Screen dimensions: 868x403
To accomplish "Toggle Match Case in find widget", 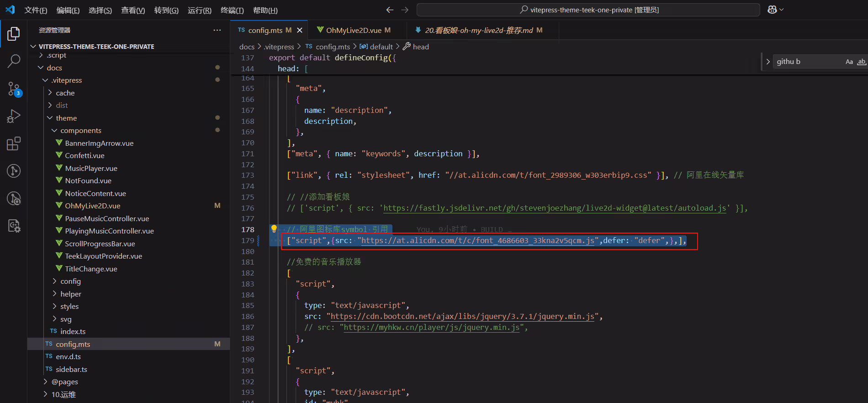I will 849,62.
